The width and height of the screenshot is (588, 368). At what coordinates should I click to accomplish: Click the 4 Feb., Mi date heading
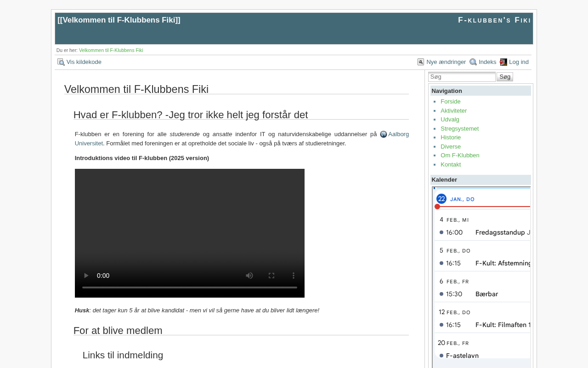tap(454, 220)
